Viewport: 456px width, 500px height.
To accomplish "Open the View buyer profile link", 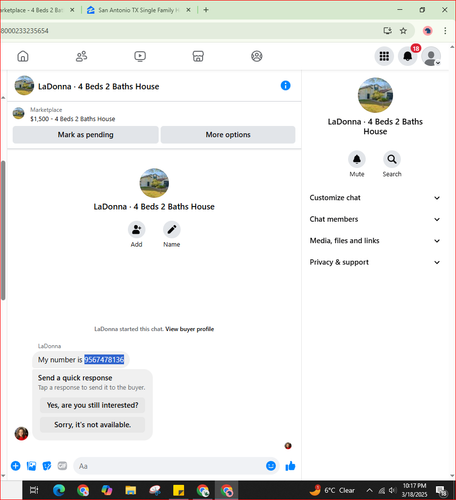I will [190, 329].
